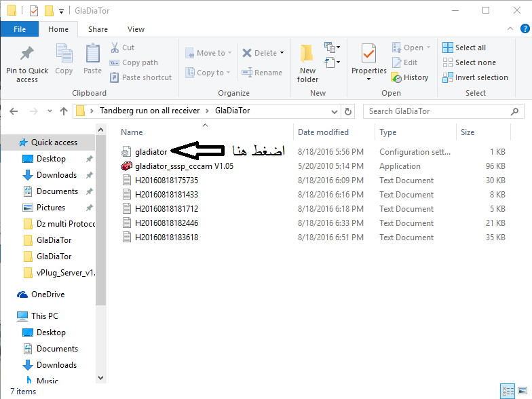Switch to Large icons view in status bar
Image resolution: width=532 pixels, height=399 pixels.
coord(522,391)
